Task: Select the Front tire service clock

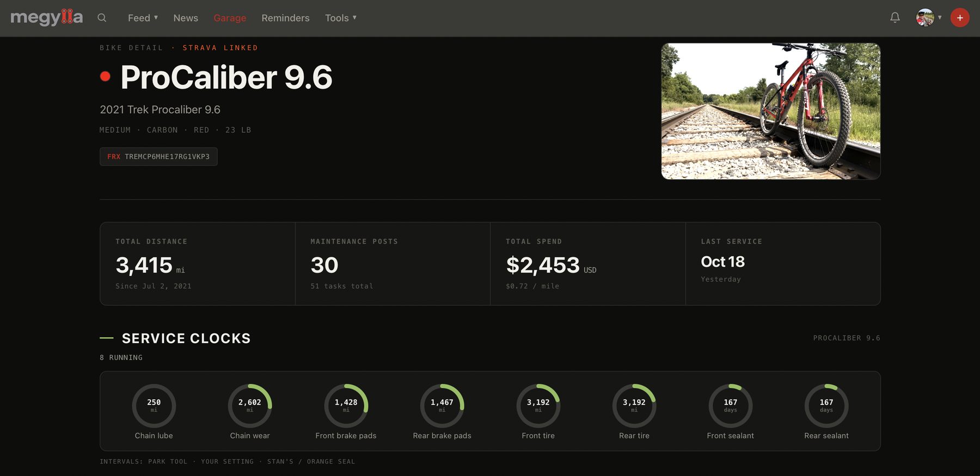Action: point(538,412)
